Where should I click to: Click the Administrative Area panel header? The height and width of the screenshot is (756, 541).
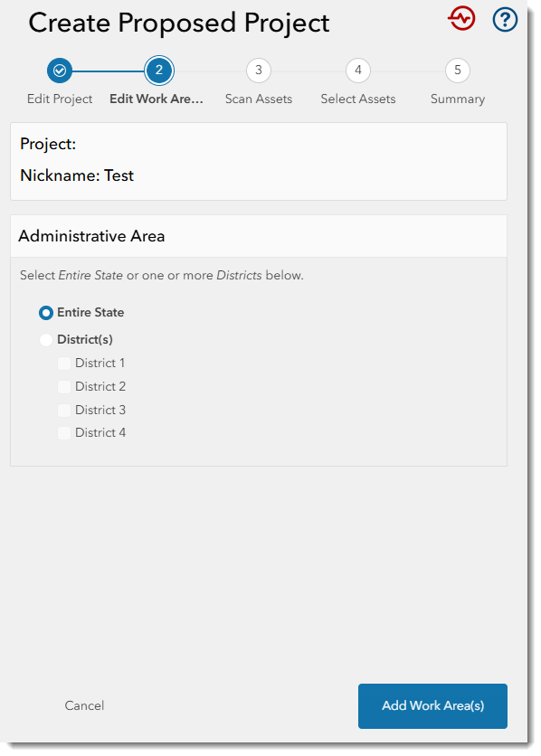tap(259, 236)
